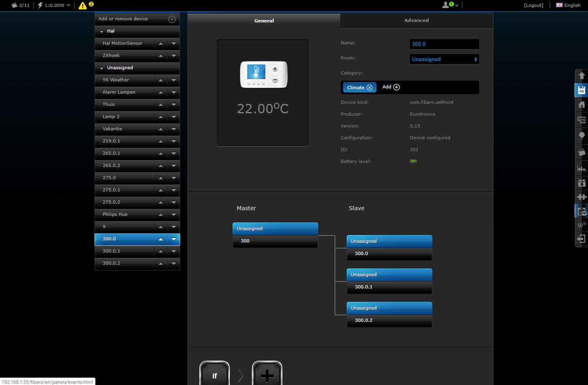Collapse the Hal room group
588x385 pixels.
click(102, 32)
